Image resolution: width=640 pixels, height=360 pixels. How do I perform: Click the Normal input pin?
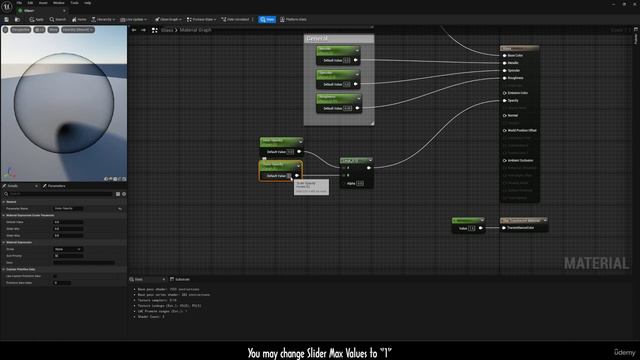tap(504, 116)
